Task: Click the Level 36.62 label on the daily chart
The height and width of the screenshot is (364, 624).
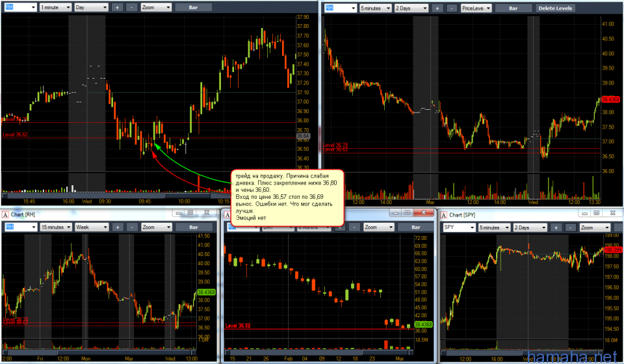Action: click(238, 326)
